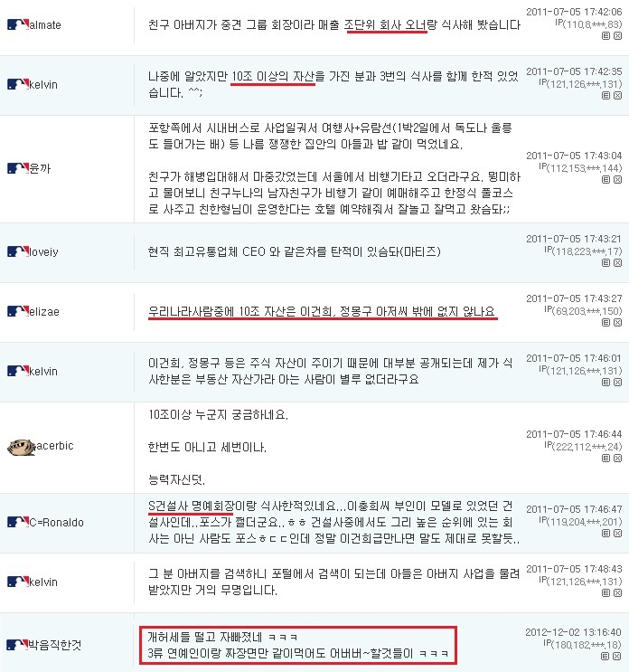Open almate's user profile link

point(45,24)
